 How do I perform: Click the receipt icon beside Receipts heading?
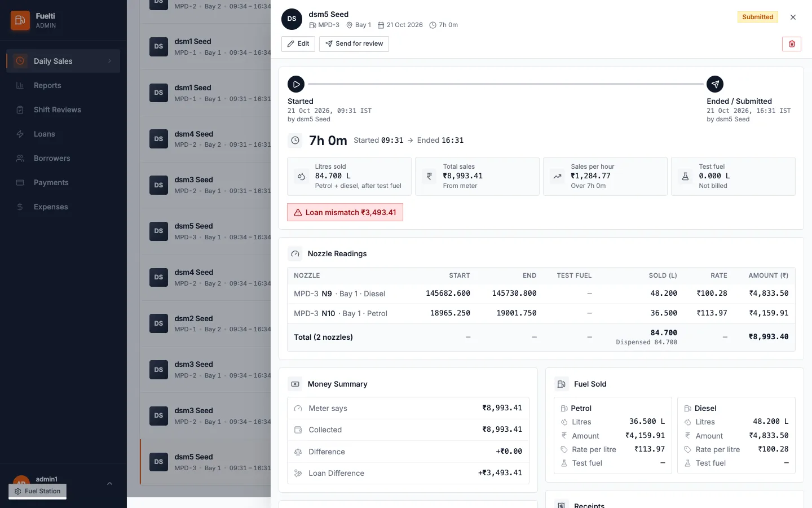tap(562, 505)
